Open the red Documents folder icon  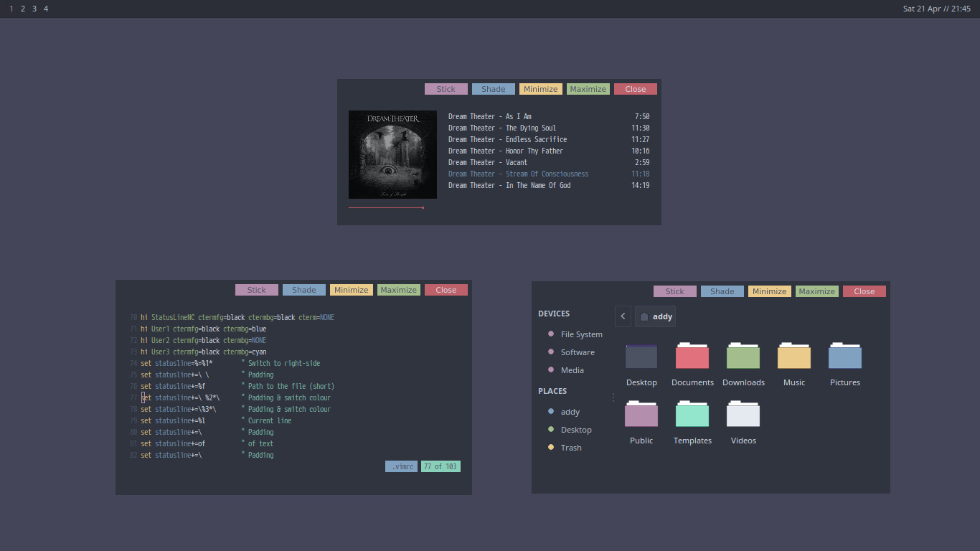coord(692,357)
